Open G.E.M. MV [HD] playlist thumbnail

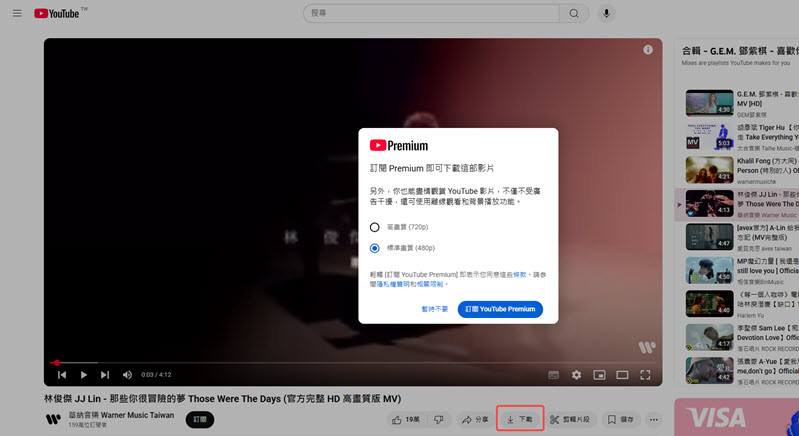(x=709, y=103)
